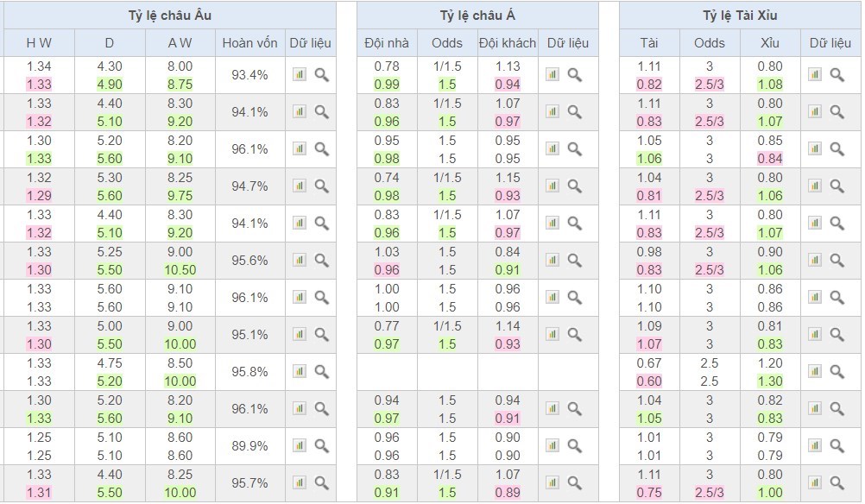
Task: Click magnifier icon in the 95.7% payout row
Action: (x=322, y=482)
